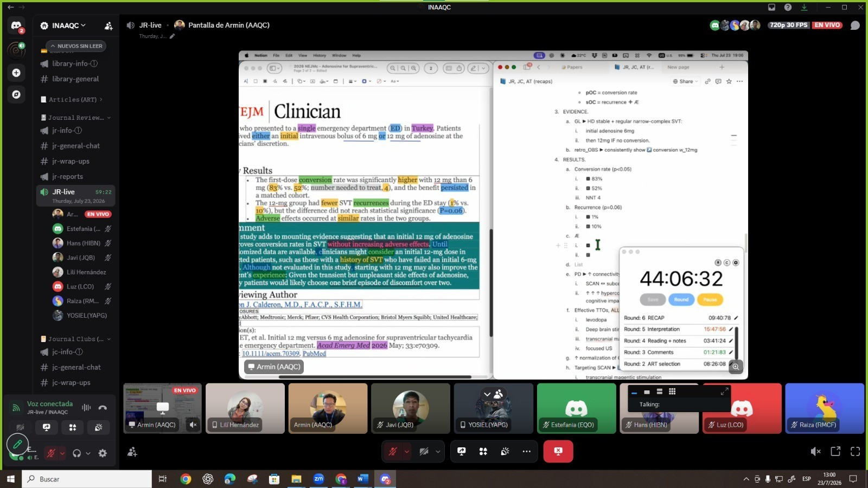
Task: Unmute the stream volume speaker
Action: coord(815,451)
